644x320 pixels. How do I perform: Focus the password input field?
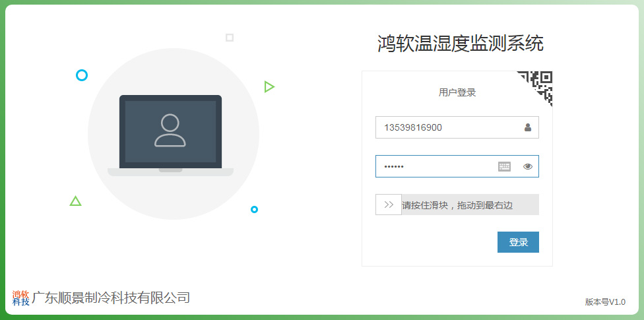click(457, 166)
